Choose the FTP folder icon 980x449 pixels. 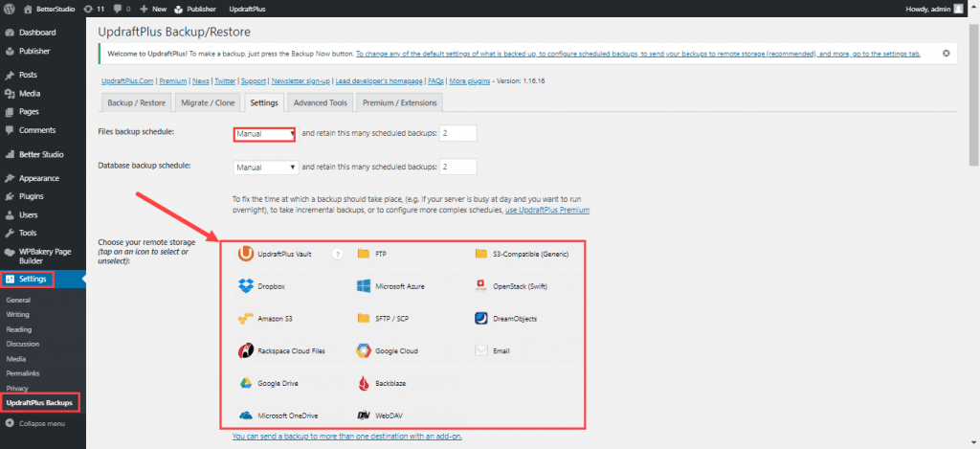click(x=363, y=254)
